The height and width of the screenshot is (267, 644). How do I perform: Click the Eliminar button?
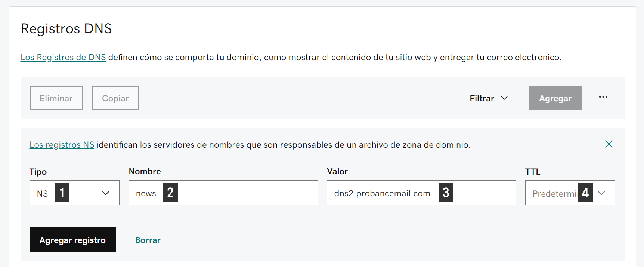(x=56, y=98)
